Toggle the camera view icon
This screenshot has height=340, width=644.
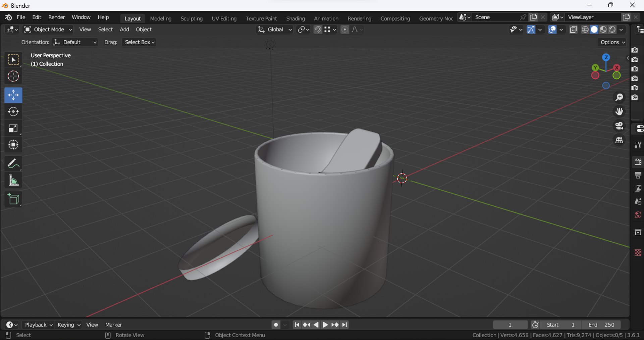pos(619,126)
